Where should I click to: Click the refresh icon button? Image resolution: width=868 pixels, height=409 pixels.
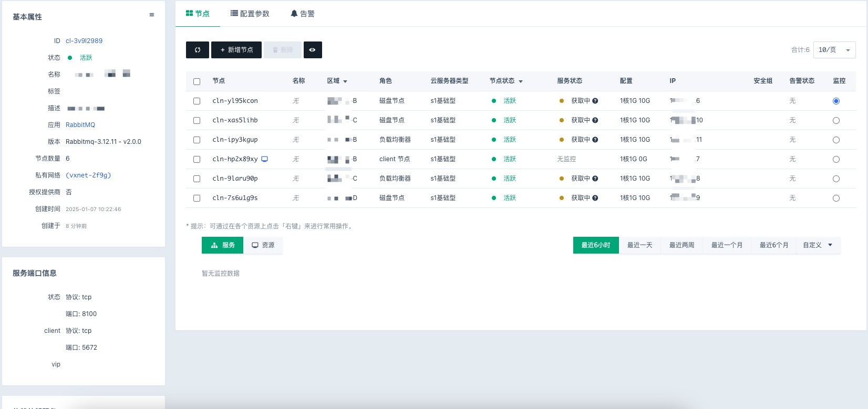coord(198,50)
